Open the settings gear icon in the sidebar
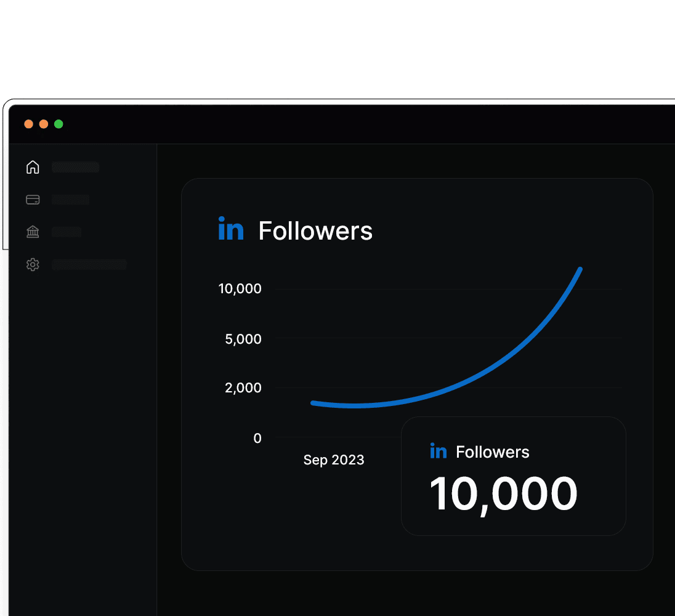This screenshot has width=675, height=616. coord(33,264)
